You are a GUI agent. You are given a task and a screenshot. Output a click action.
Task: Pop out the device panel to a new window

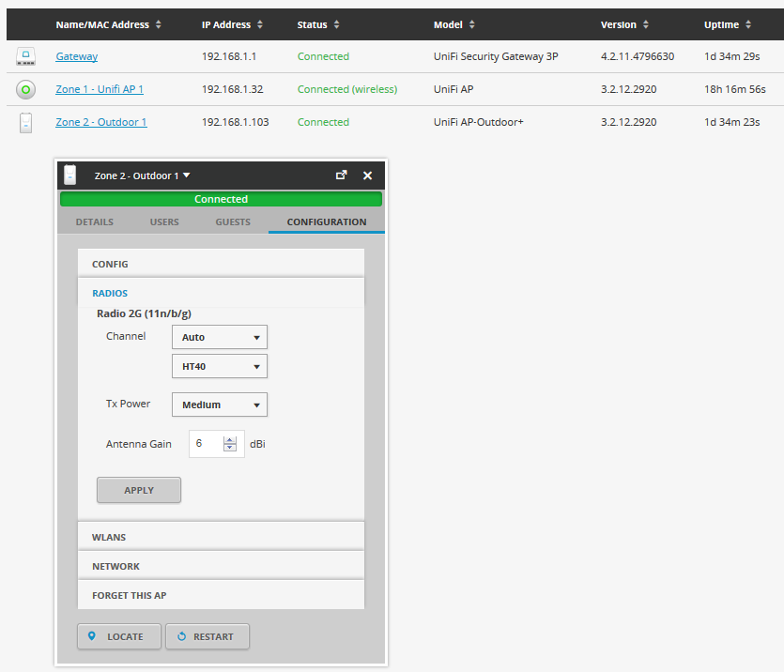[342, 176]
